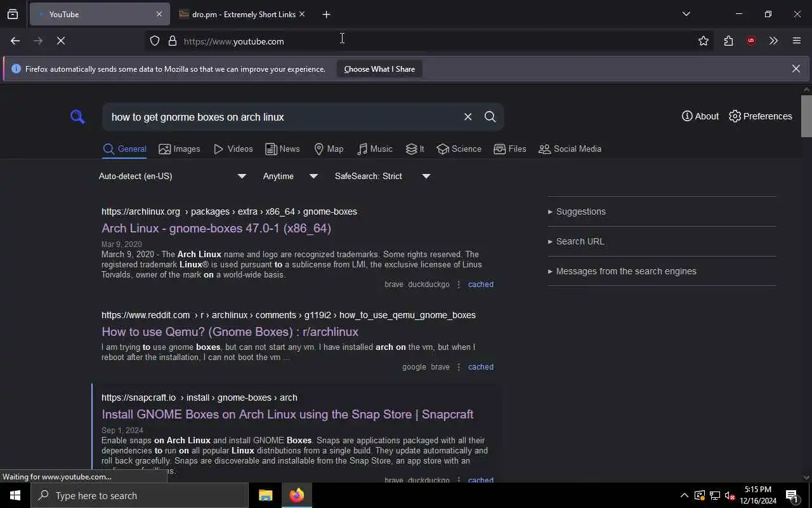Close the dro.pm tab

pyautogui.click(x=302, y=14)
